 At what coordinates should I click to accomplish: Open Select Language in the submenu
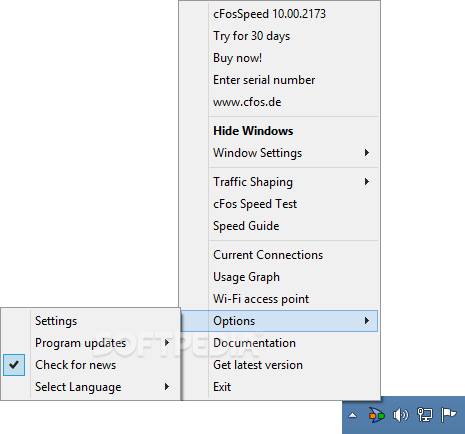91,387
